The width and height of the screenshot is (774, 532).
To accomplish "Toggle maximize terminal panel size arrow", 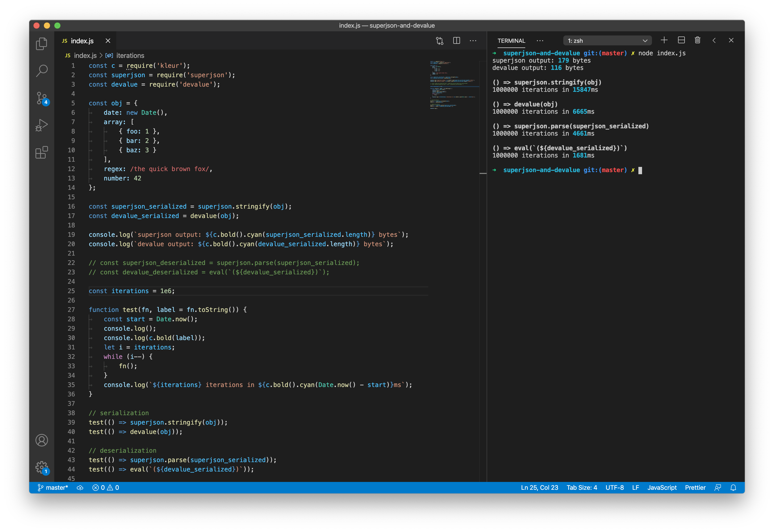I will point(714,40).
